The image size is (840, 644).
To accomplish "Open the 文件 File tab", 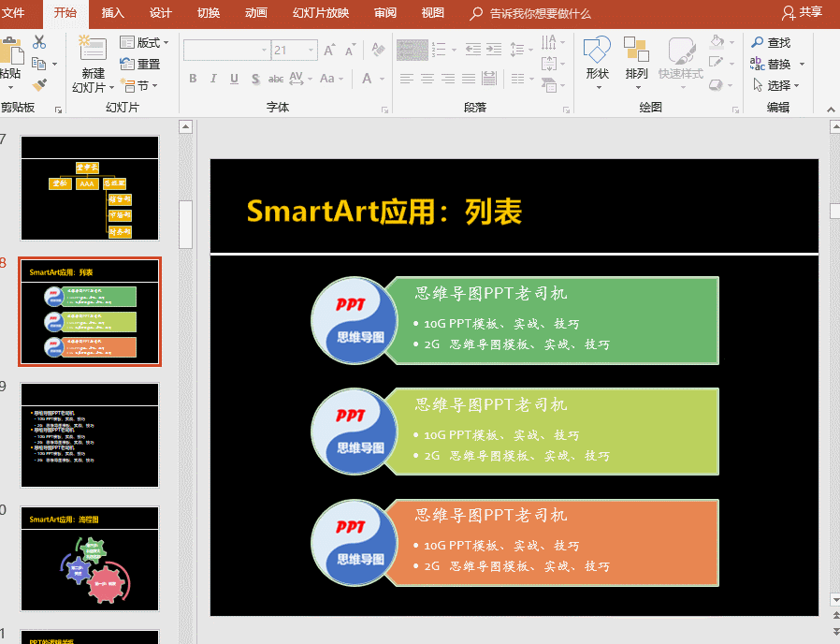I will pos(13,13).
